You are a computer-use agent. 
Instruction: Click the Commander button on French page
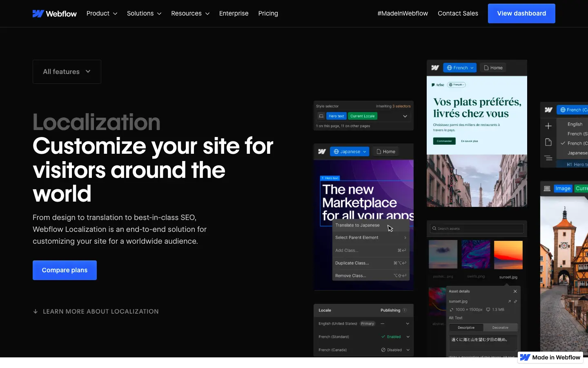click(444, 141)
